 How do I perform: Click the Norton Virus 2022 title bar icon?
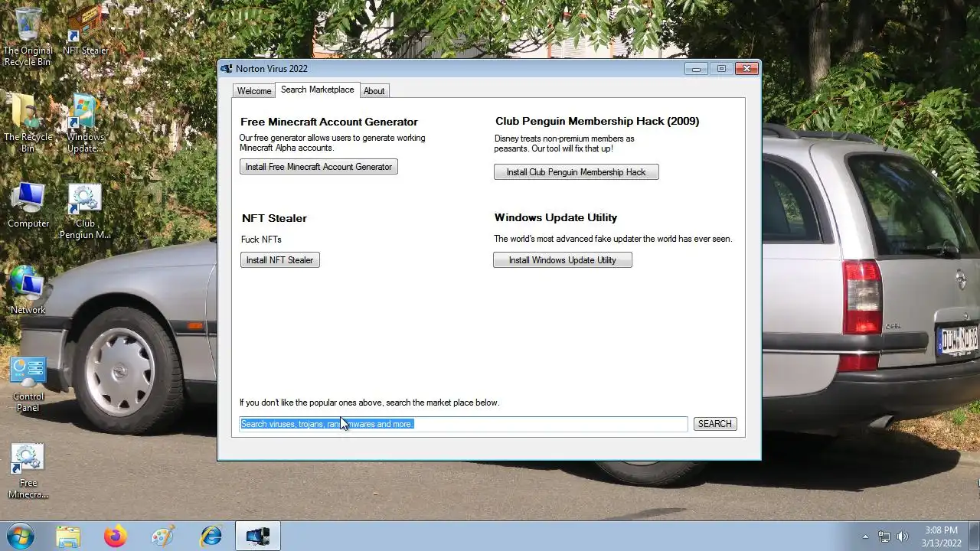tap(227, 69)
